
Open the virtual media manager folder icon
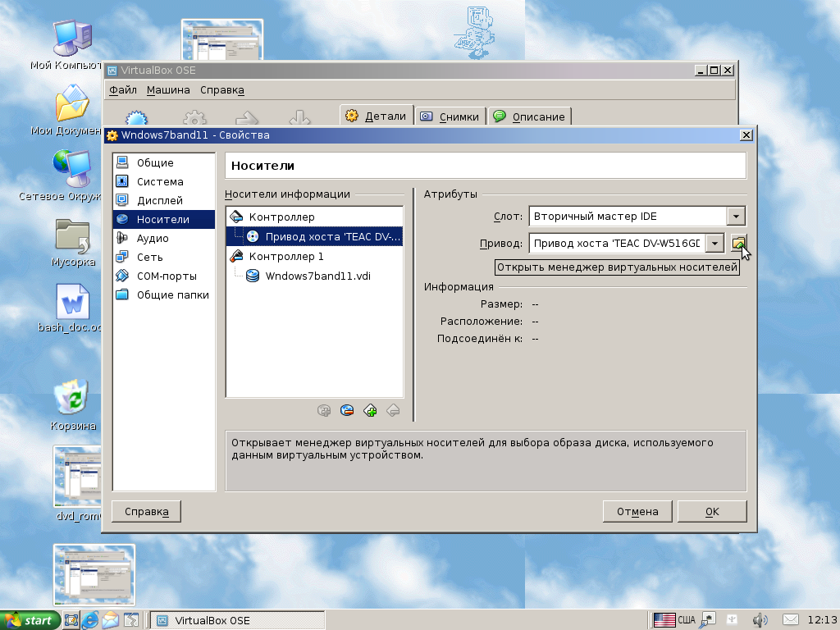pyautogui.click(x=739, y=243)
